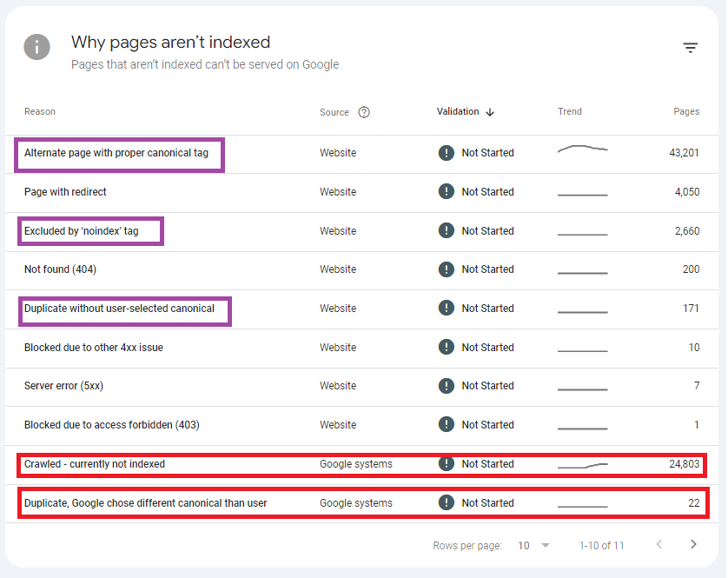Click status icon in Crawled not indexed row

pyautogui.click(x=447, y=463)
